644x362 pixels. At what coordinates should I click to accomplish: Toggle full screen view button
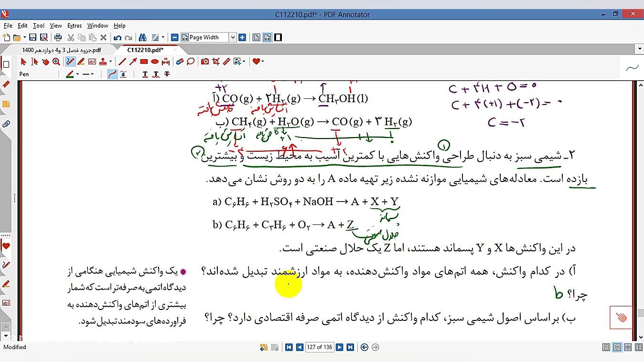coord(278,37)
